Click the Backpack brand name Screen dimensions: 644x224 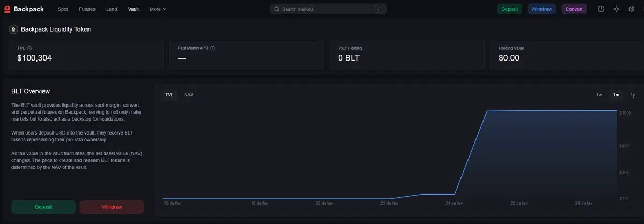pos(30,9)
